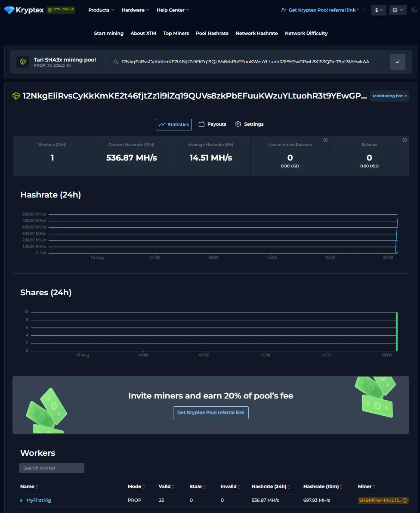Click the Tari pool cube icon
420x513 pixels.
[23, 62]
